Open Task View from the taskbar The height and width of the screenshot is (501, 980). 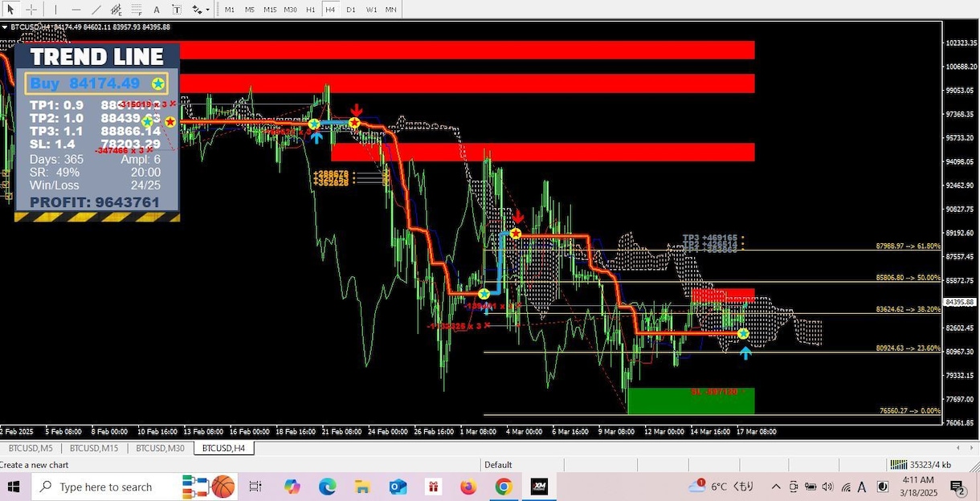pos(255,487)
